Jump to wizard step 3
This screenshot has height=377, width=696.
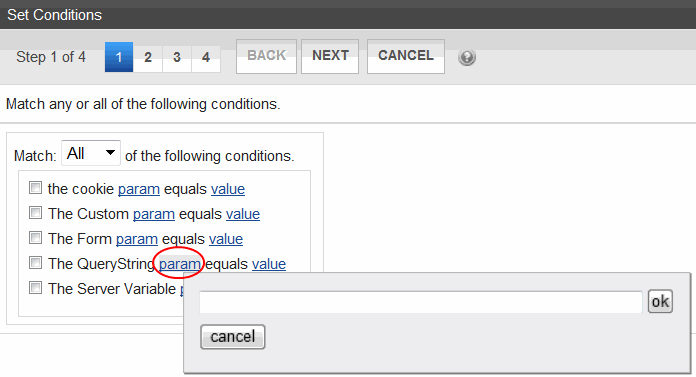coord(177,57)
